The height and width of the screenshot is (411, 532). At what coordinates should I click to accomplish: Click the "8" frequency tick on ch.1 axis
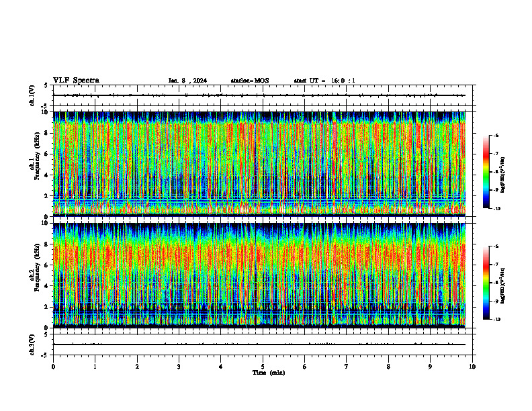coord(47,133)
